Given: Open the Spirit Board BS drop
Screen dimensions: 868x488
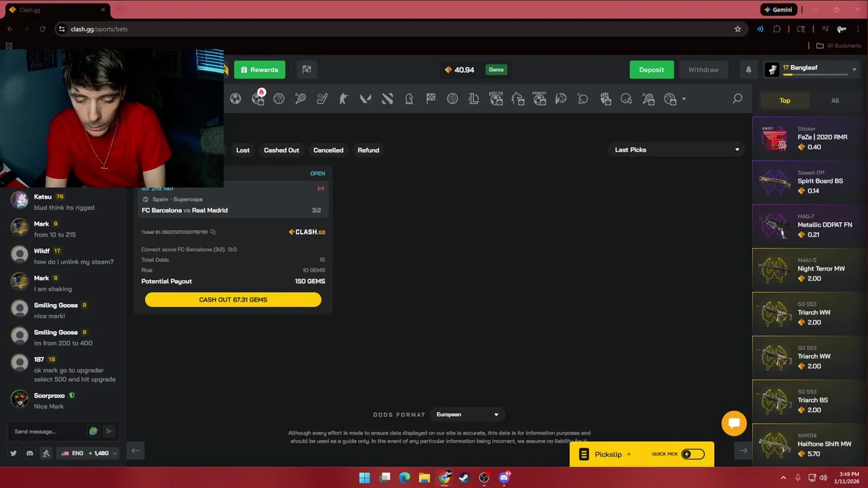Looking at the screenshot, I should [810, 182].
